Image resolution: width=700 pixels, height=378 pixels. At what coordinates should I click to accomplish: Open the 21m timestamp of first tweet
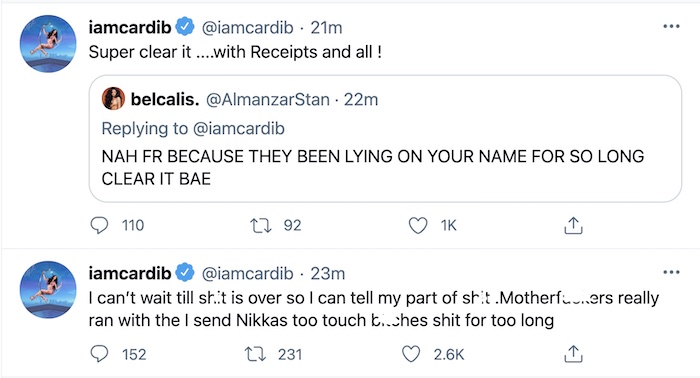(x=326, y=28)
